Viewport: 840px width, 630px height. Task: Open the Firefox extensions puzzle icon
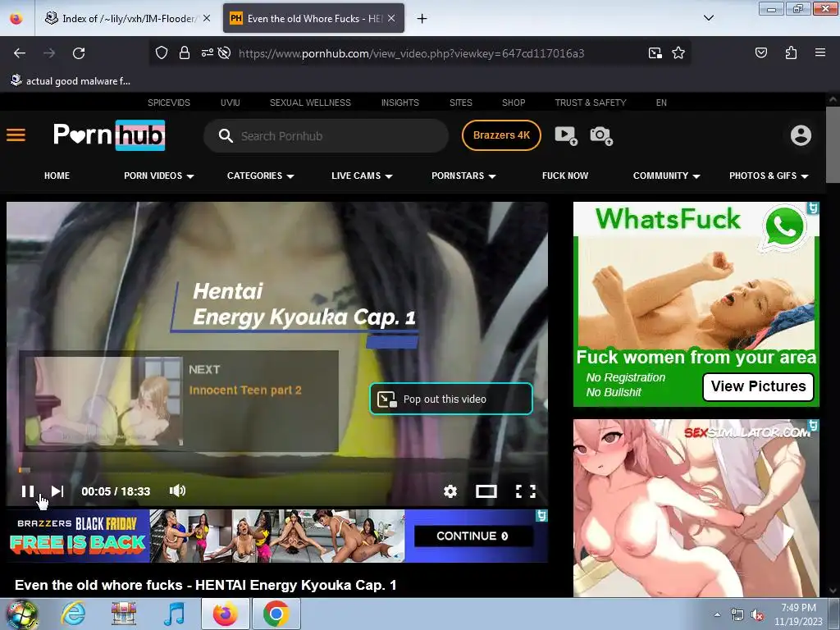pyautogui.click(x=791, y=52)
